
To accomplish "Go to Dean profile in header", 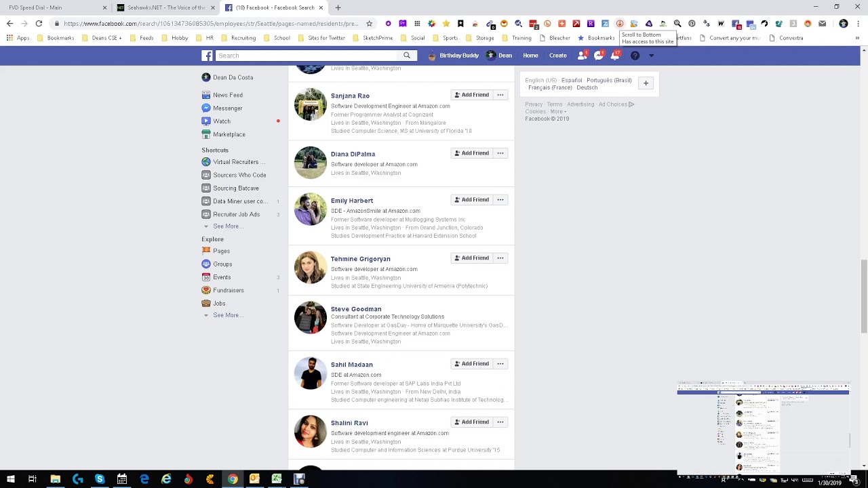I will [x=500, y=56].
